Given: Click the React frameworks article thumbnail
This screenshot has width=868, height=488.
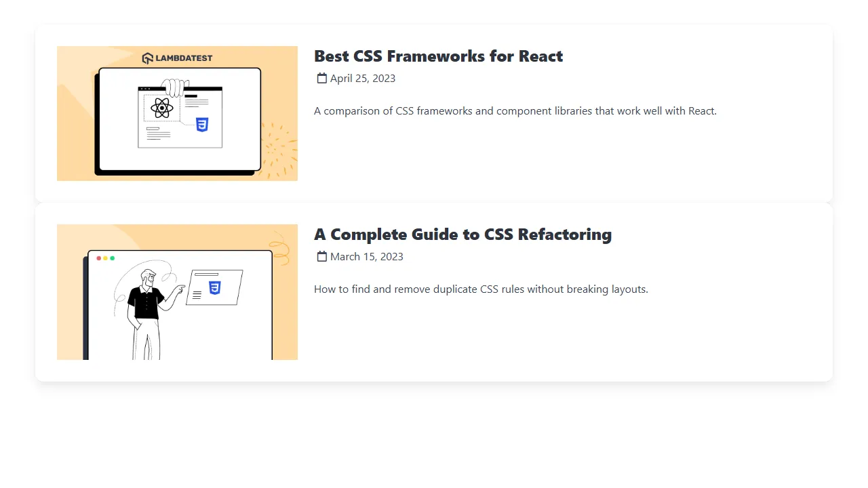Looking at the screenshot, I should click(x=177, y=113).
